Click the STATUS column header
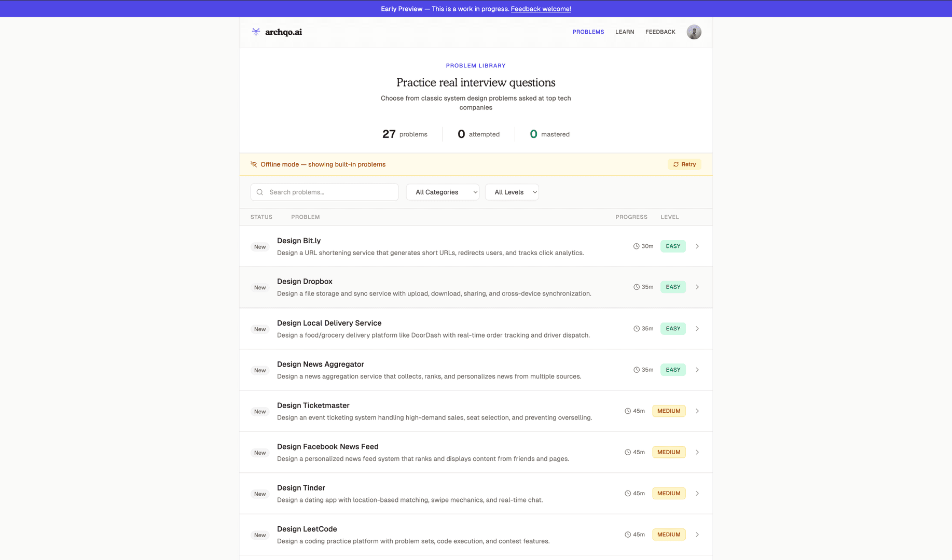952x560 pixels. coord(261,217)
